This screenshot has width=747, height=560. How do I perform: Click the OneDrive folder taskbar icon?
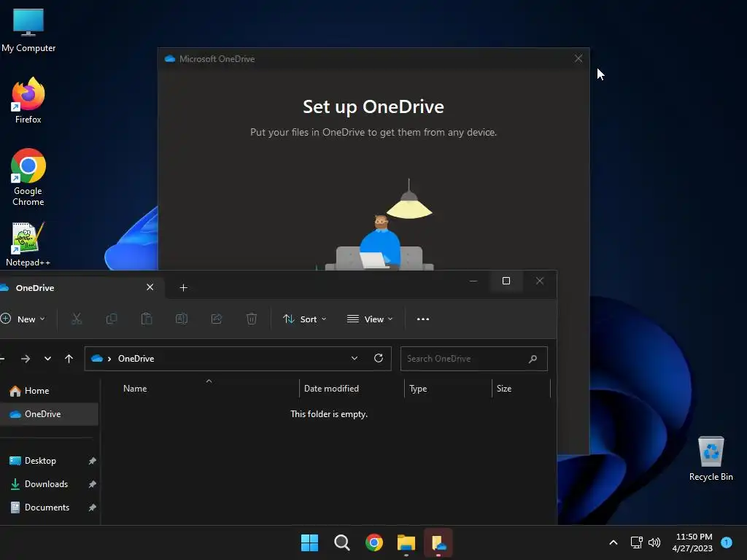click(x=438, y=542)
